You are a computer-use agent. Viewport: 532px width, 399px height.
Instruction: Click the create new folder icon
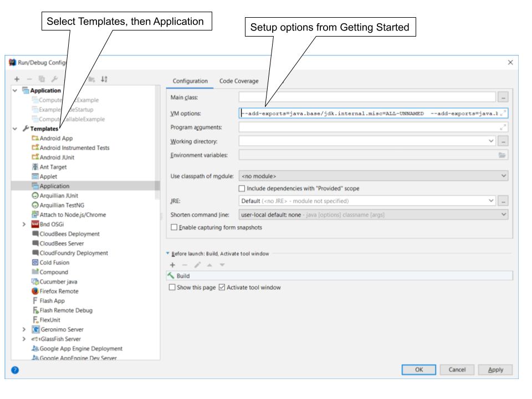[x=93, y=79]
